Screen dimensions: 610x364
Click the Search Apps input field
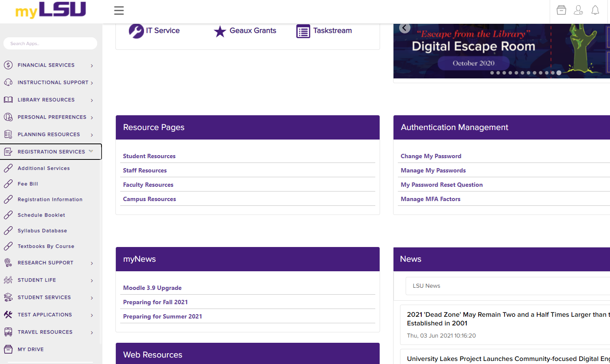[50, 43]
